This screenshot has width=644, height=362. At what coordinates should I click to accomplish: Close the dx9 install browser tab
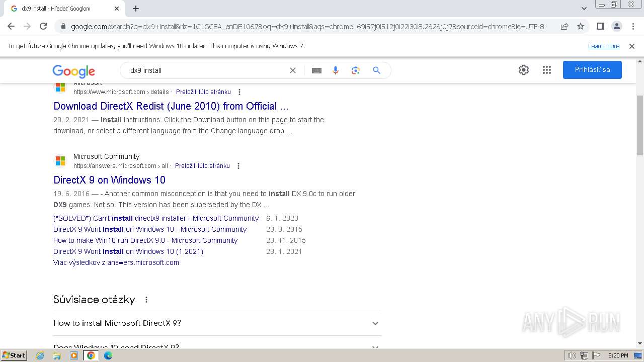point(117,9)
